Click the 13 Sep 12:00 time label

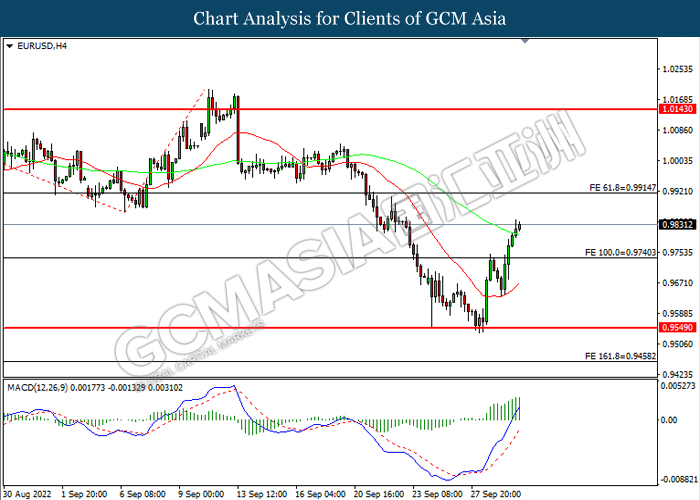[x=262, y=494]
